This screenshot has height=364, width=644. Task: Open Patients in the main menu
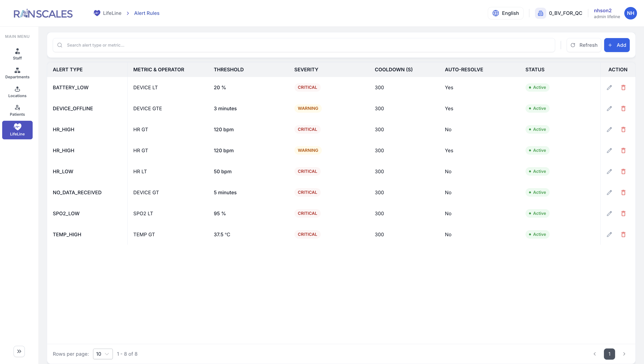tap(17, 110)
